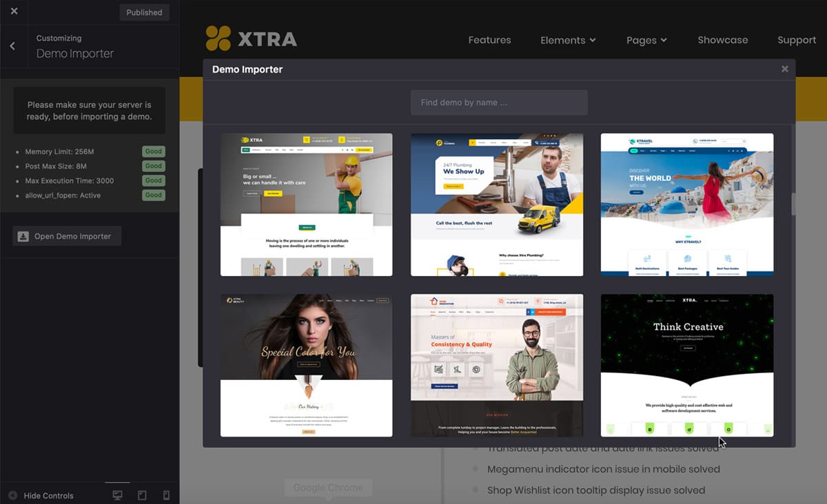This screenshot has height=504, width=827.
Task: Switch to mobile preview icon
Action: coord(166,495)
